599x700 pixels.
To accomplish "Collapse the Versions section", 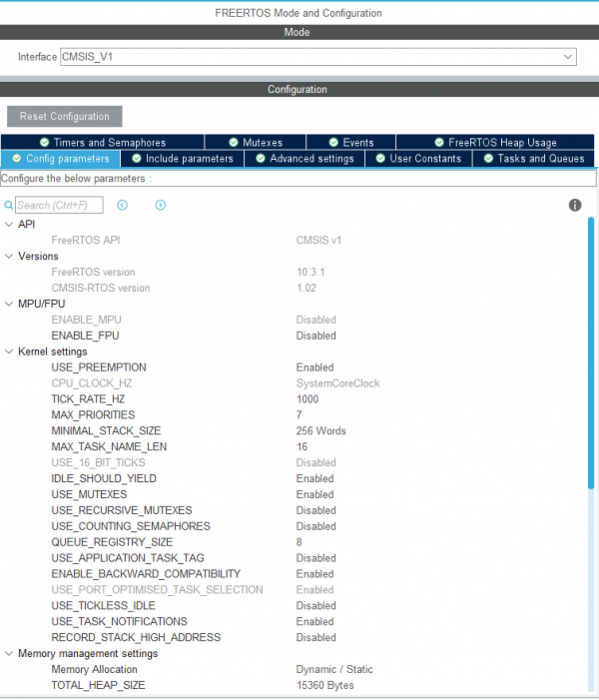I will (8, 257).
